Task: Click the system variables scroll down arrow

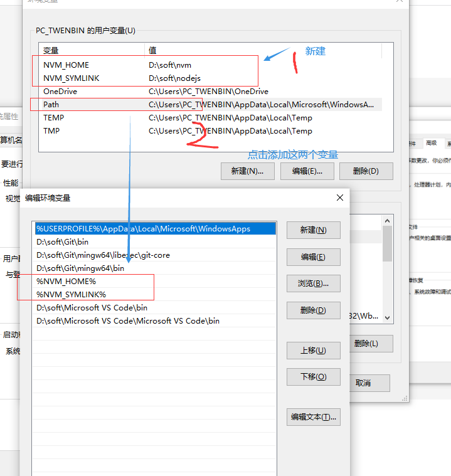Action: [387, 318]
